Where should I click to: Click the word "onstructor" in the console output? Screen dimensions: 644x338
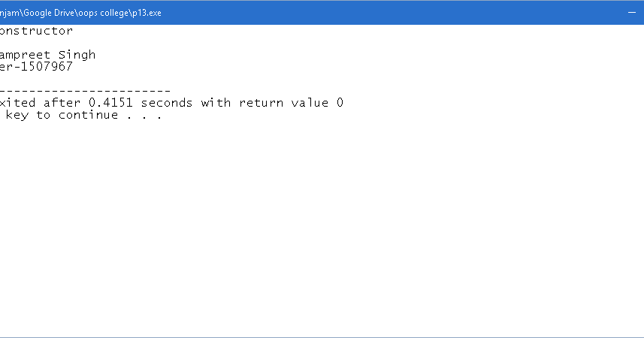coord(36,31)
